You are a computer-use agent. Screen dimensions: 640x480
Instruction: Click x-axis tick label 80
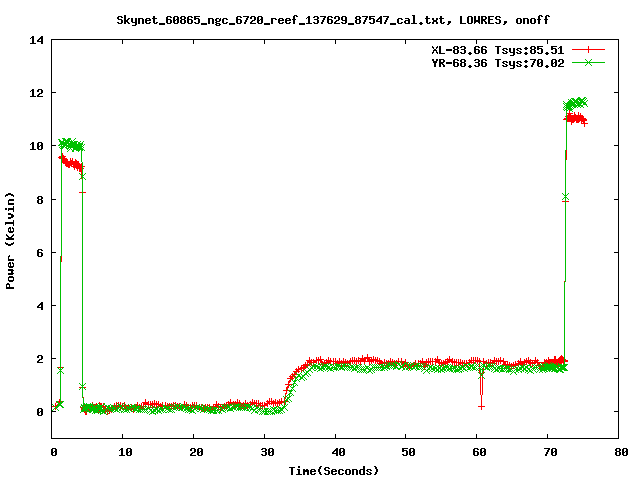(x=621, y=452)
